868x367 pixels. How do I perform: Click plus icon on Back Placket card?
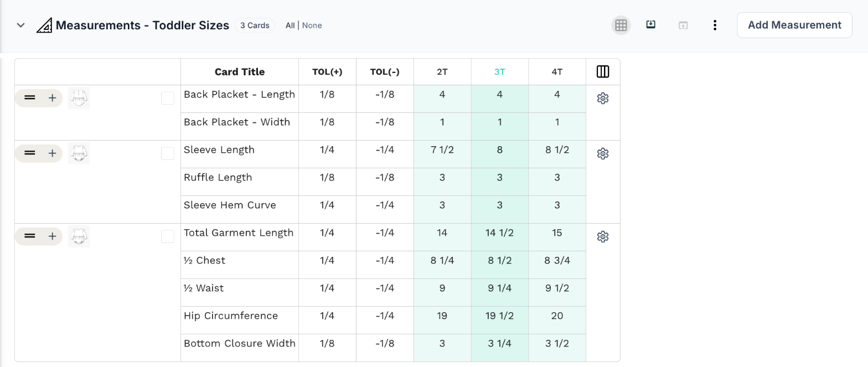point(52,98)
